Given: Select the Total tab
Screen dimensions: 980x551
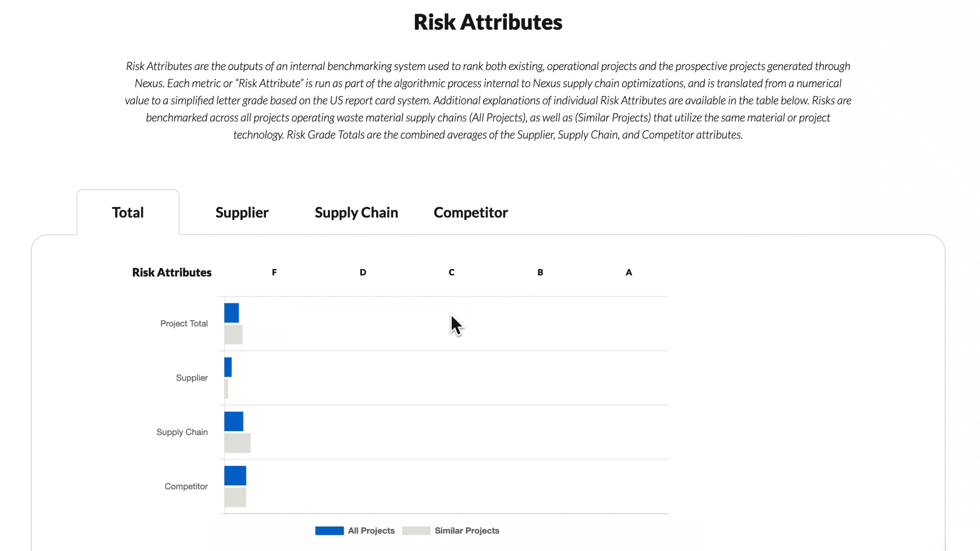Looking at the screenshot, I should click(x=128, y=212).
